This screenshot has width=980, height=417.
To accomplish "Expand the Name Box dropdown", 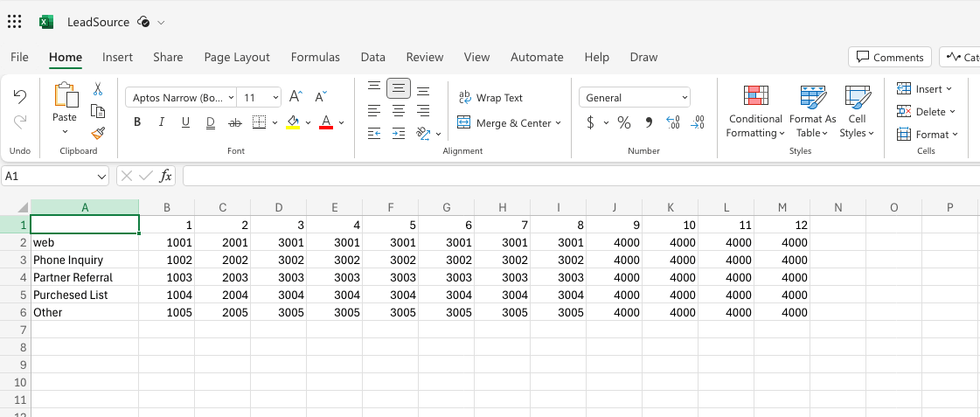I will [102, 177].
